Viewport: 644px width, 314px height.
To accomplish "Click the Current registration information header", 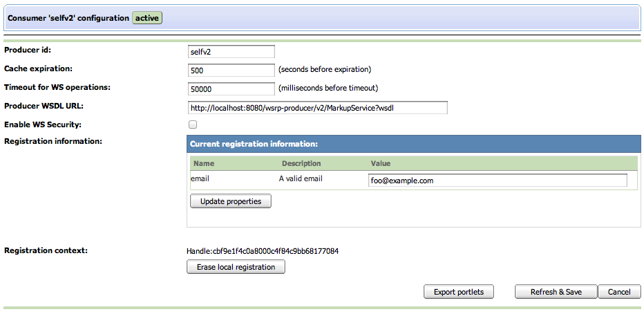I will pyautogui.click(x=254, y=144).
